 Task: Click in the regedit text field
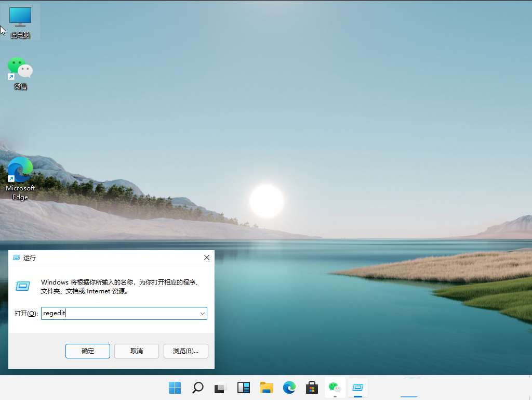[119, 314]
